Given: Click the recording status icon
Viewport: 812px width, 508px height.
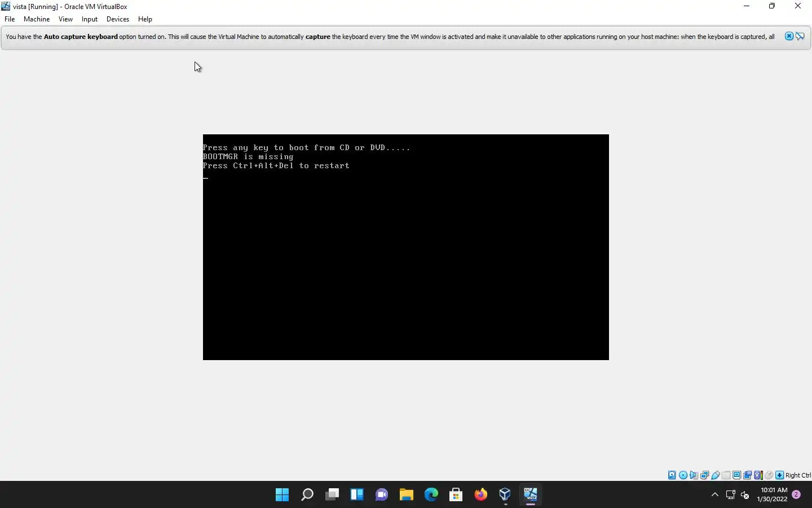Looking at the screenshot, I should (x=748, y=475).
